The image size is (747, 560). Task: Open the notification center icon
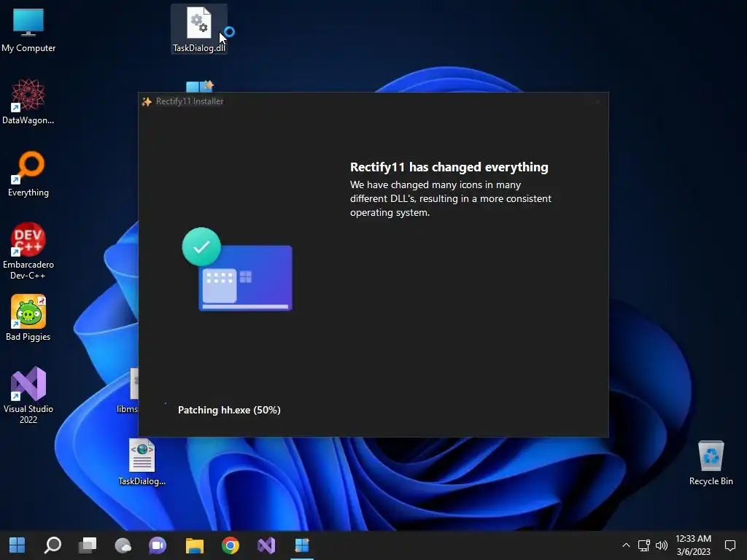point(729,545)
